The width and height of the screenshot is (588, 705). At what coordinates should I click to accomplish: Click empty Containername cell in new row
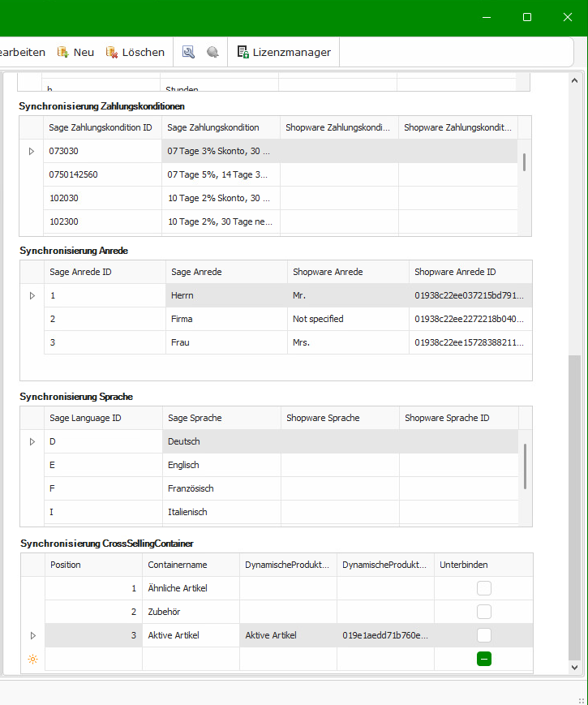coord(191,659)
